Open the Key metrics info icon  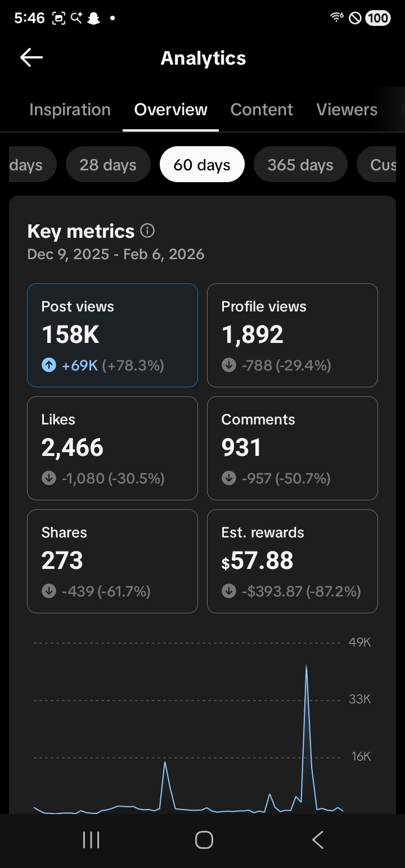point(147,230)
